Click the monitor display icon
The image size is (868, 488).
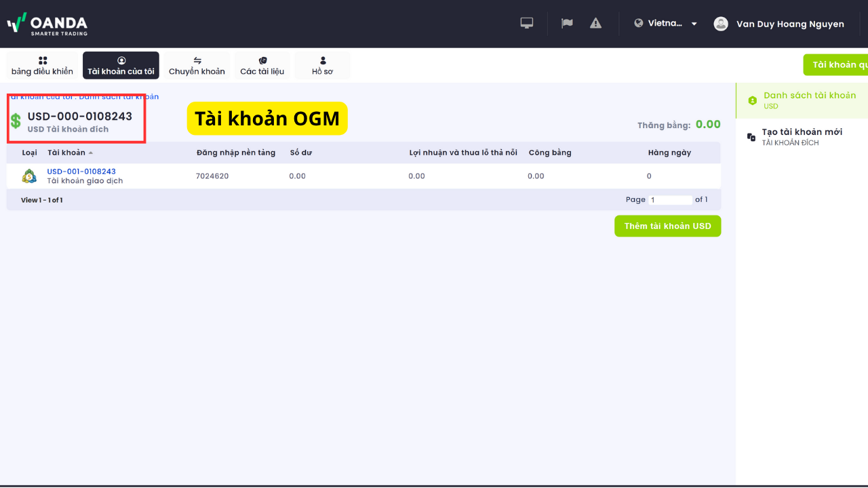coord(527,23)
